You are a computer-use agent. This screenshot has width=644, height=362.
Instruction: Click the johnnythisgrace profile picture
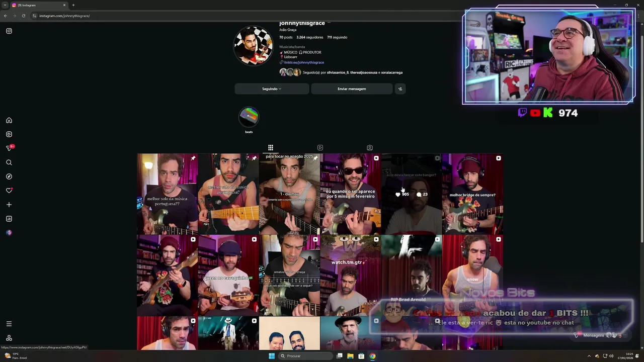click(253, 46)
